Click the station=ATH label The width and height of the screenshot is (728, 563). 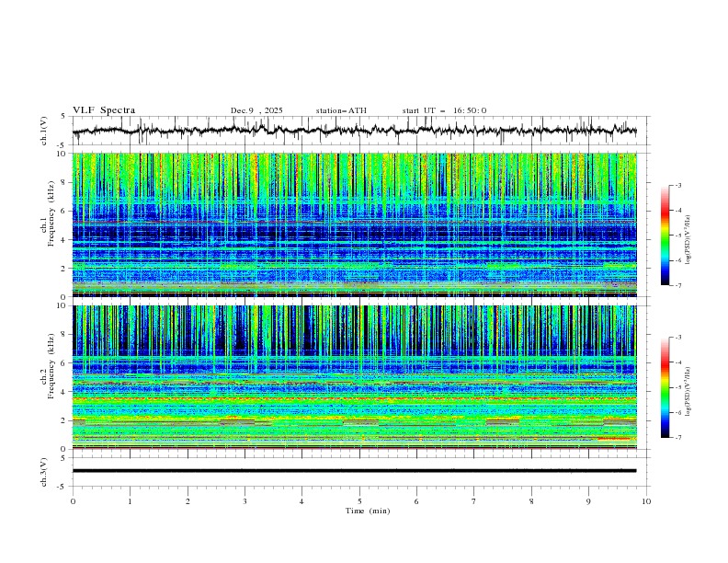pyautogui.click(x=341, y=110)
